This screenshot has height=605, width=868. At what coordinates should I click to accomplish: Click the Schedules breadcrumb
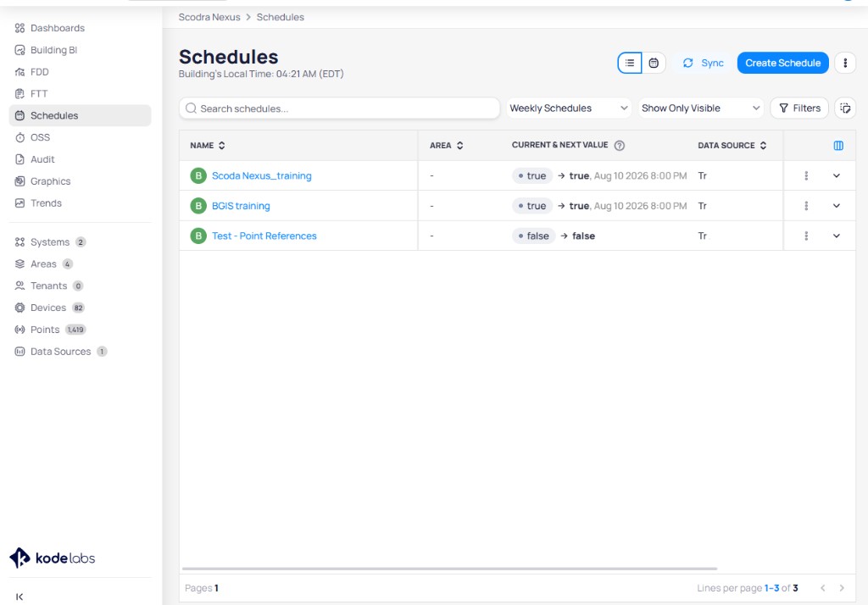click(x=280, y=17)
